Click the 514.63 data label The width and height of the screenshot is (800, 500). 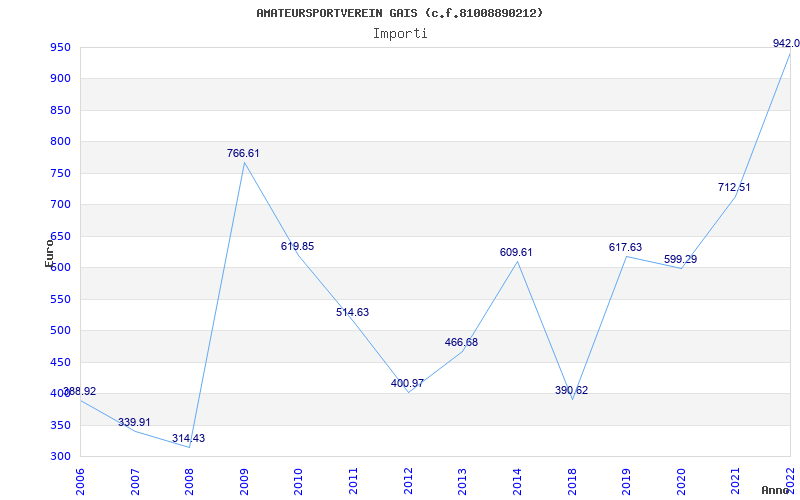353,312
